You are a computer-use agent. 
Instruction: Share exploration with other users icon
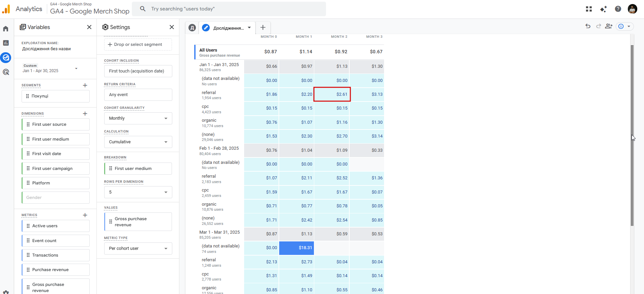[x=609, y=26]
